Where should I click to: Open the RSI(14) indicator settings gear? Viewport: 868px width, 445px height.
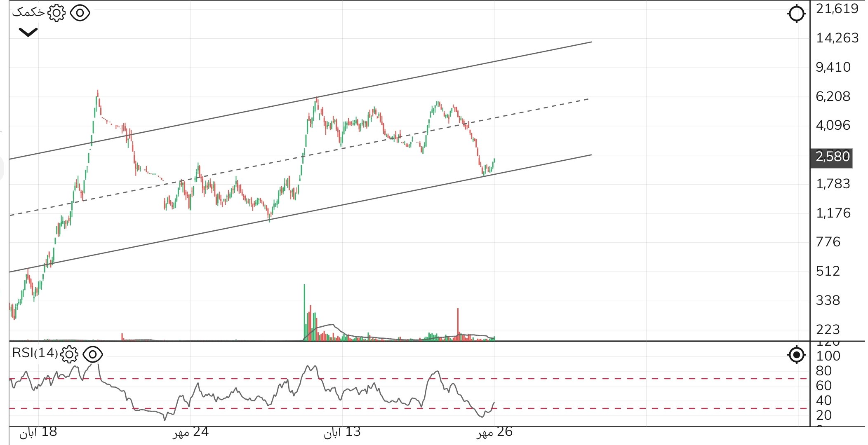[x=69, y=354]
